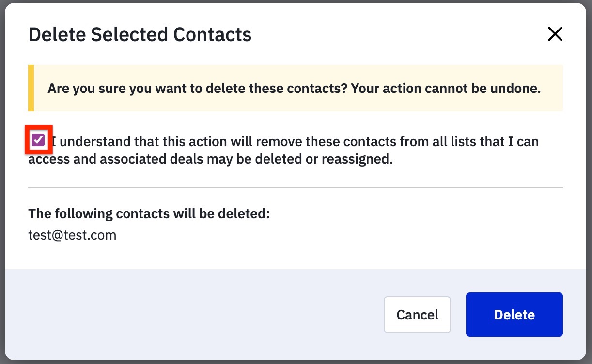Screen dimensions: 592x364
Task: Click the "Your action cannot be undone" text
Action: [446, 89]
